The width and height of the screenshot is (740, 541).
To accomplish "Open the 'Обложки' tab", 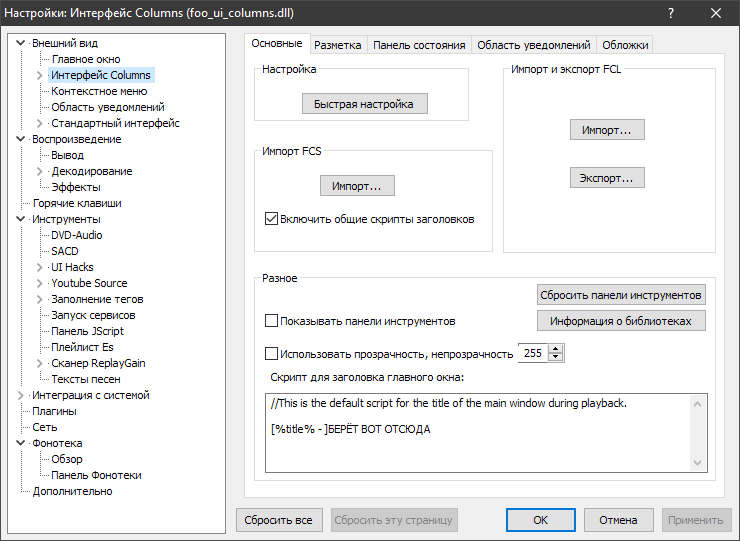I will [626, 45].
